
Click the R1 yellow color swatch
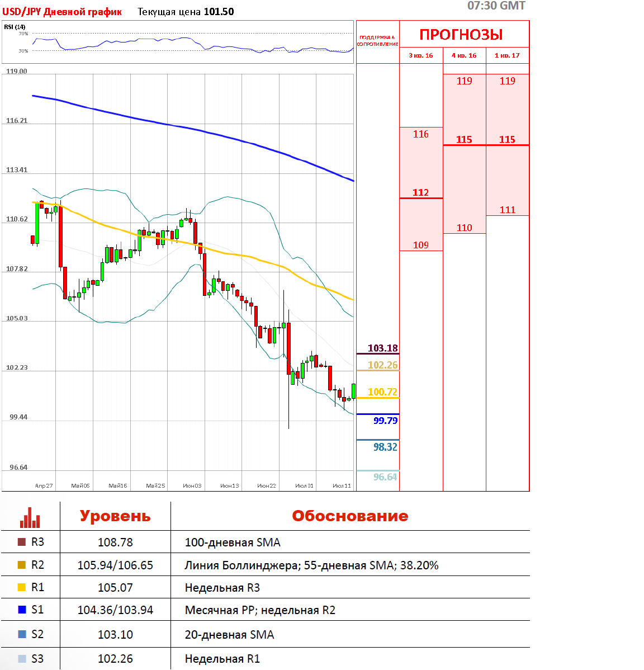(x=22, y=587)
